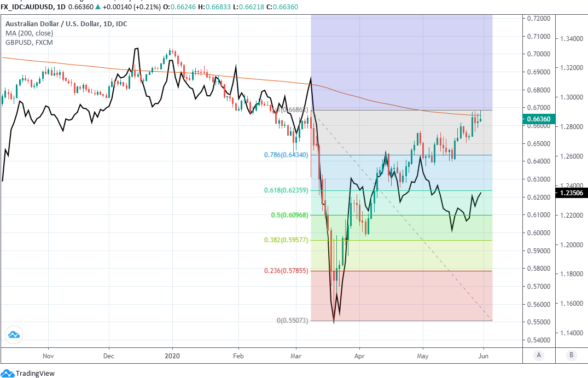Toggle the B scale button on right price axis
Viewport: 588px width, 378px height.
coord(571,355)
